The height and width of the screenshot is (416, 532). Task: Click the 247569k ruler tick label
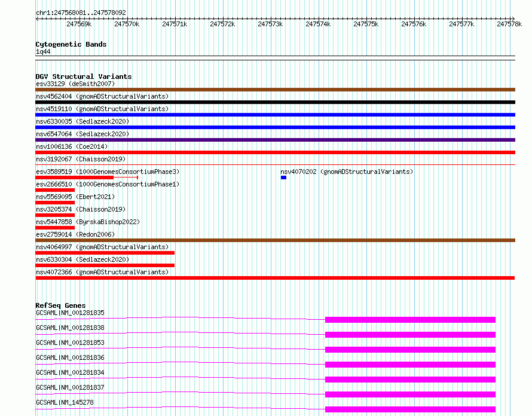tap(79, 24)
